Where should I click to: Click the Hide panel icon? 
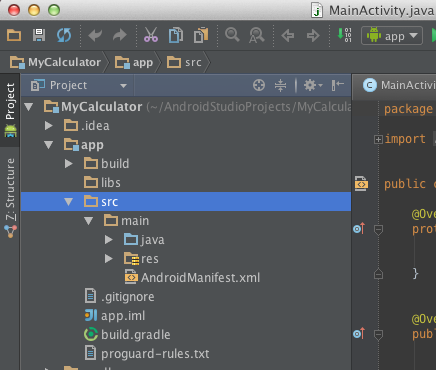click(338, 85)
